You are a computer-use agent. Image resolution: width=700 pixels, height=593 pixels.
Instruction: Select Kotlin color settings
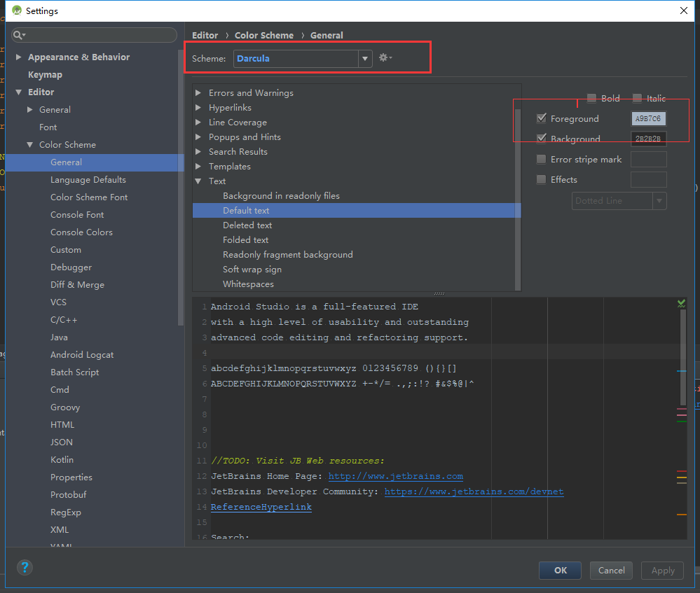pyautogui.click(x=62, y=459)
